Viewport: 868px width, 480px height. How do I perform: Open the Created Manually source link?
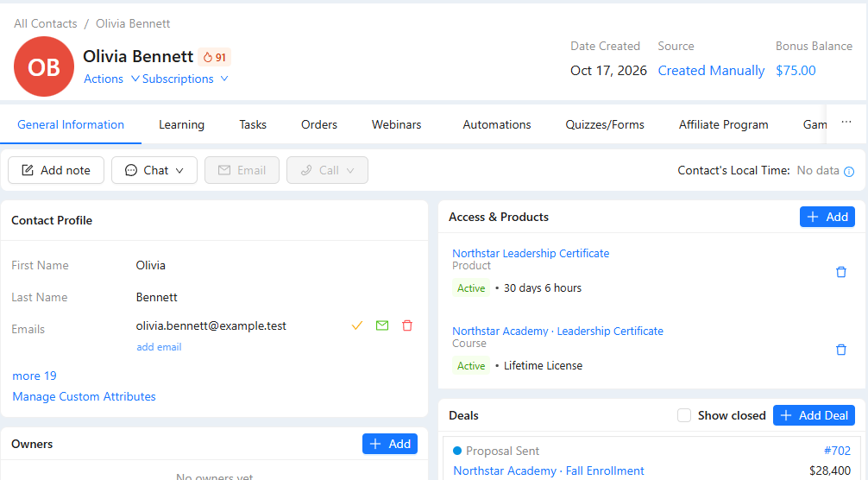tap(711, 70)
